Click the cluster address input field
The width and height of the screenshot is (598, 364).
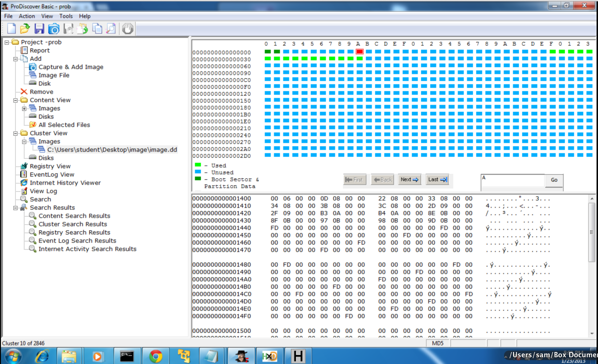point(513,180)
